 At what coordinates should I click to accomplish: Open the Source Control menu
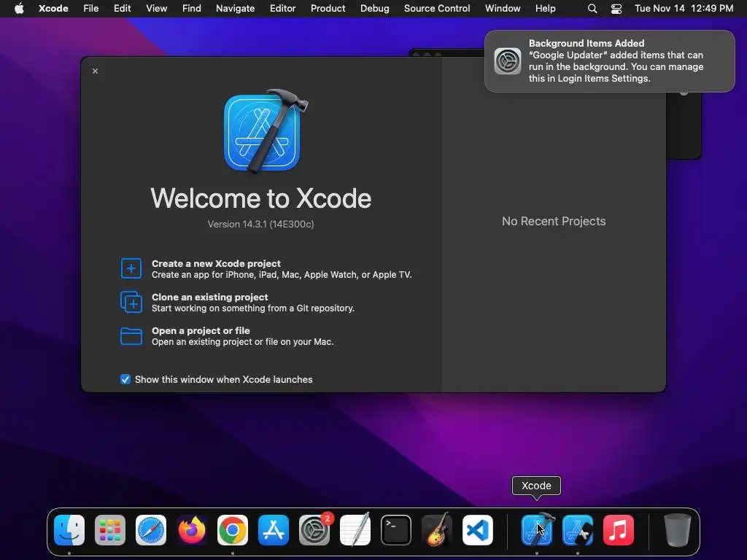click(x=437, y=8)
